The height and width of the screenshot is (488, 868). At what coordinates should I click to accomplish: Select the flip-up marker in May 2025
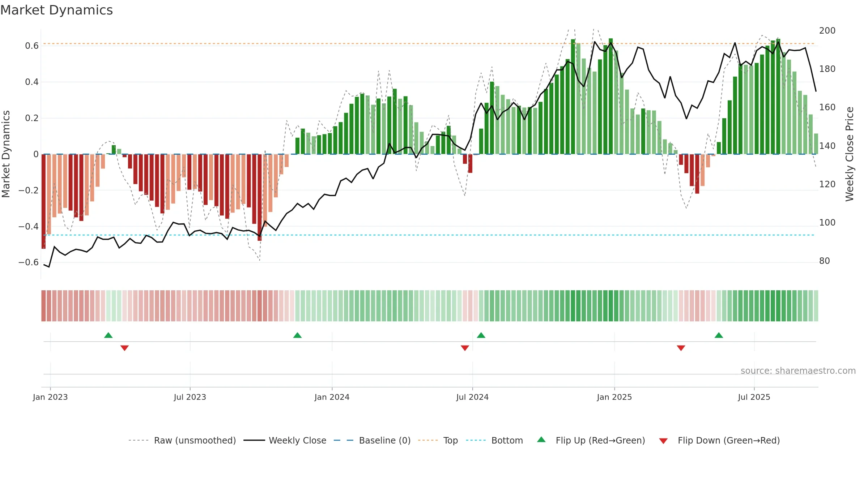point(719,335)
